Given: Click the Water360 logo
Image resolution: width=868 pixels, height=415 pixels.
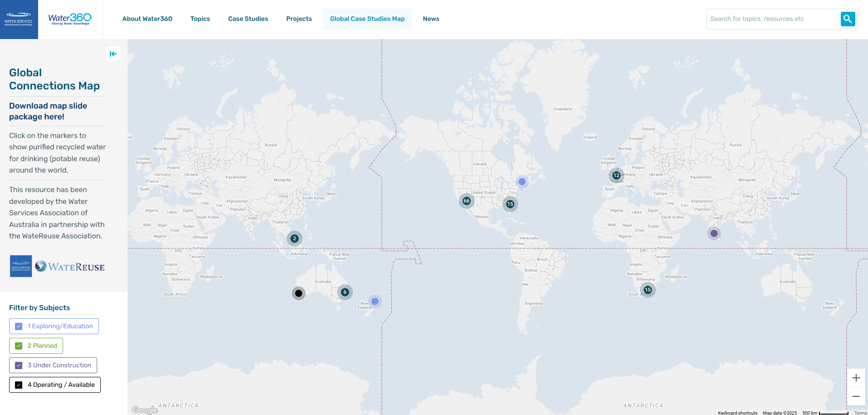Looking at the screenshot, I should pyautogui.click(x=69, y=19).
